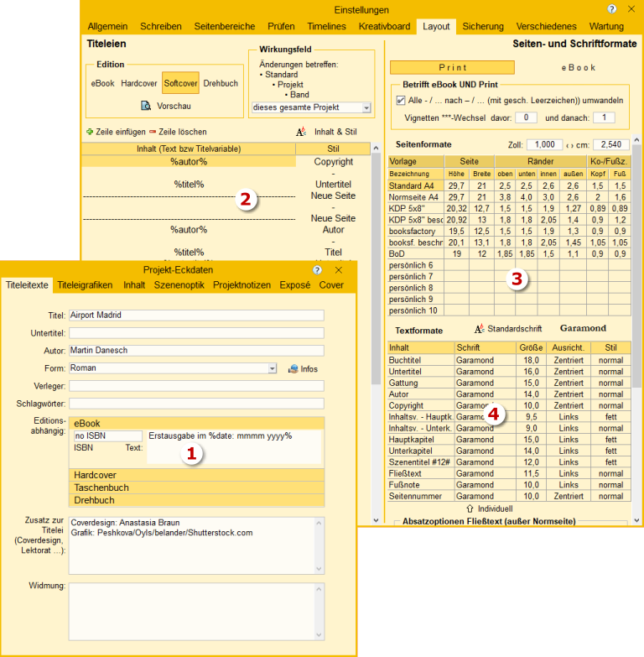Open the Wartung settings tab
This screenshot has height=657, width=644.
coord(606,26)
